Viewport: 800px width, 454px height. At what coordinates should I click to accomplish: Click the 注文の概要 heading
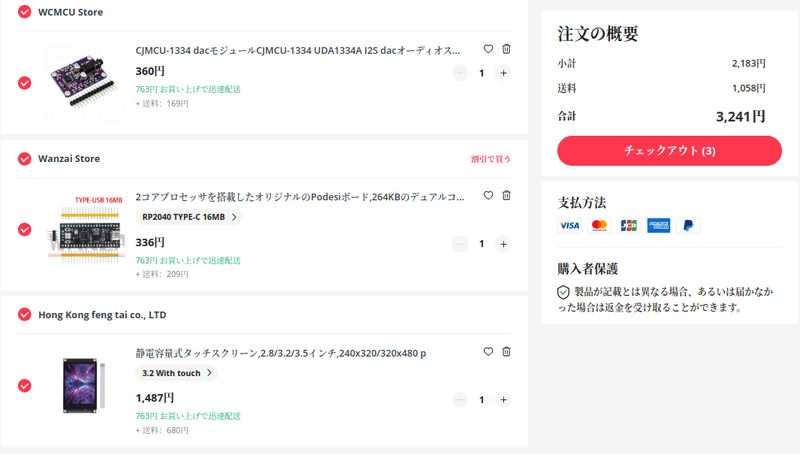coord(597,34)
